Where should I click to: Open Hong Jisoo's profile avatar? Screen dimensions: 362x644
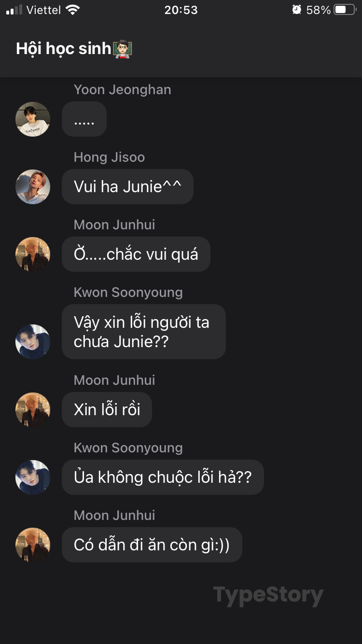click(x=33, y=187)
